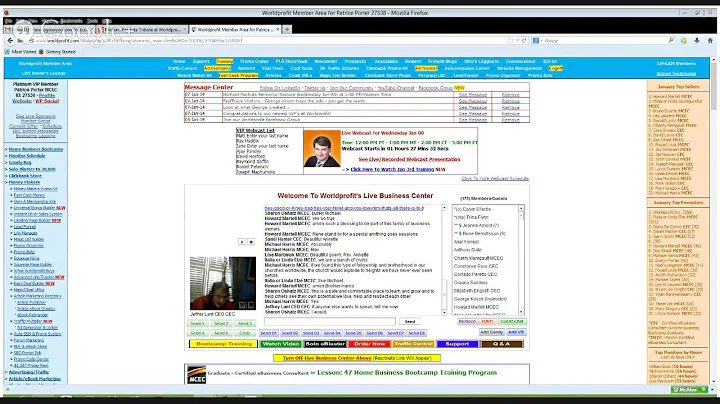This screenshot has height=404, width=720.
Task: Open the search engine selector dropdown
Action: 537,41
